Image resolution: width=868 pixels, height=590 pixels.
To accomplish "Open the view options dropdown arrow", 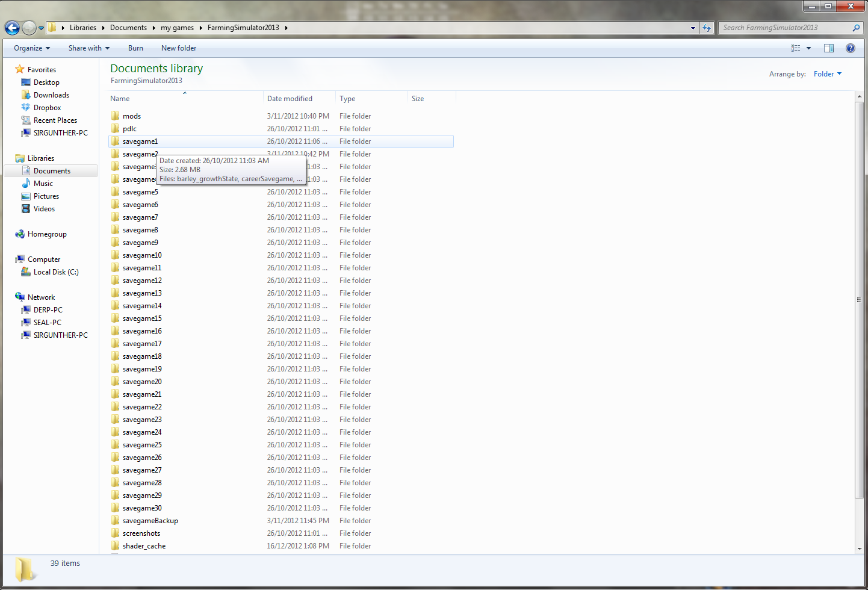I will [808, 48].
